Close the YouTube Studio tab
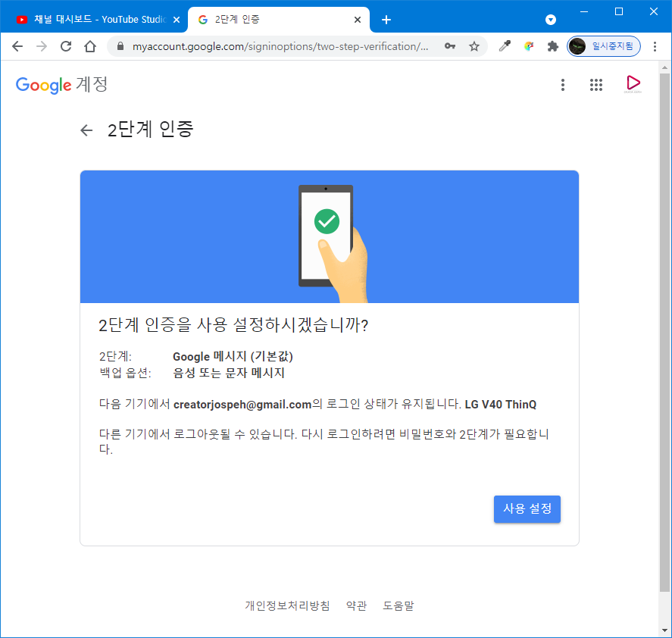 176,20
